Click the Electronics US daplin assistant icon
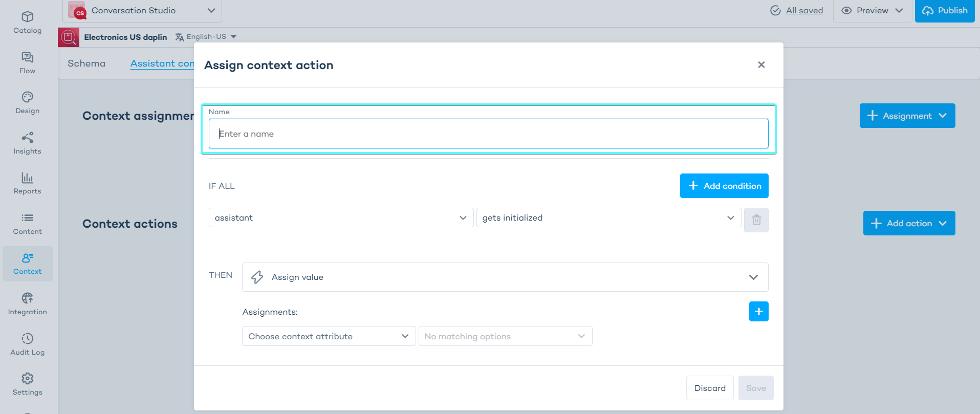Viewport: 980px width, 414px height. coord(69,37)
